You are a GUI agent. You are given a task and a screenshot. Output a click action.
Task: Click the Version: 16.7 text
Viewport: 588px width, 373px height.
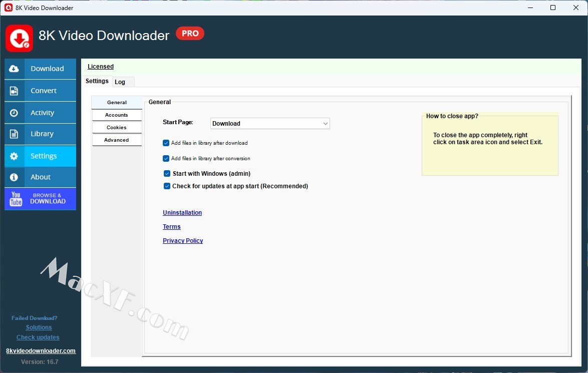tap(40, 362)
